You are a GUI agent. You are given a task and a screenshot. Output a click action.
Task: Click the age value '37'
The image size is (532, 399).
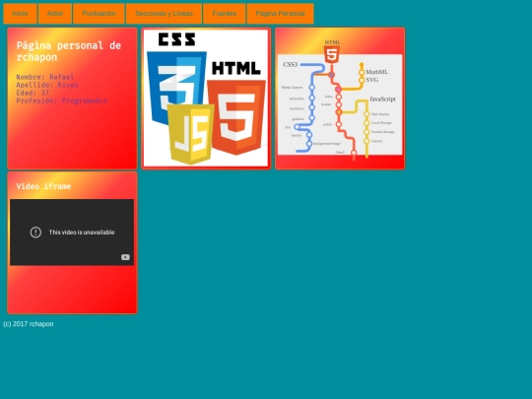[x=45, y=93]
